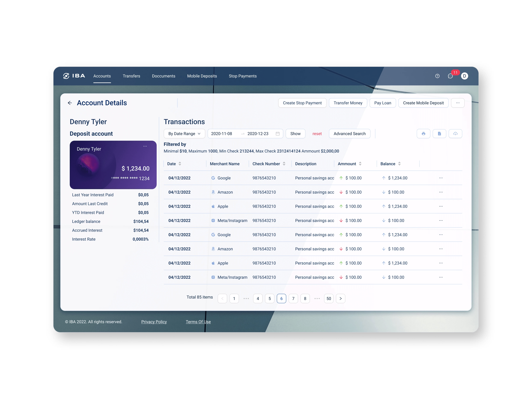Sort transactions by Date column
The image size is (532, 399).
[180, 164]
